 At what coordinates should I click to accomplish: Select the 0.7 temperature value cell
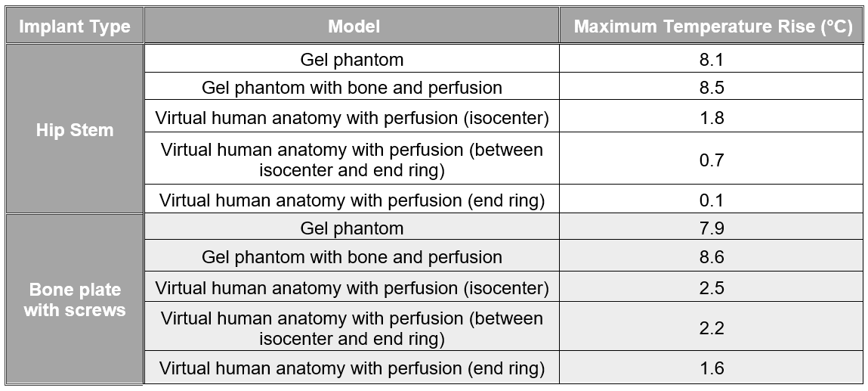[712, 160]
